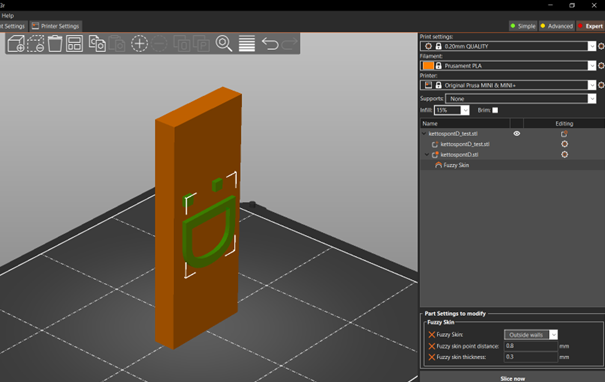Collapse the kettospontD_test.stl object tree
Screen dimensions: 605x382
pos(424,134)
